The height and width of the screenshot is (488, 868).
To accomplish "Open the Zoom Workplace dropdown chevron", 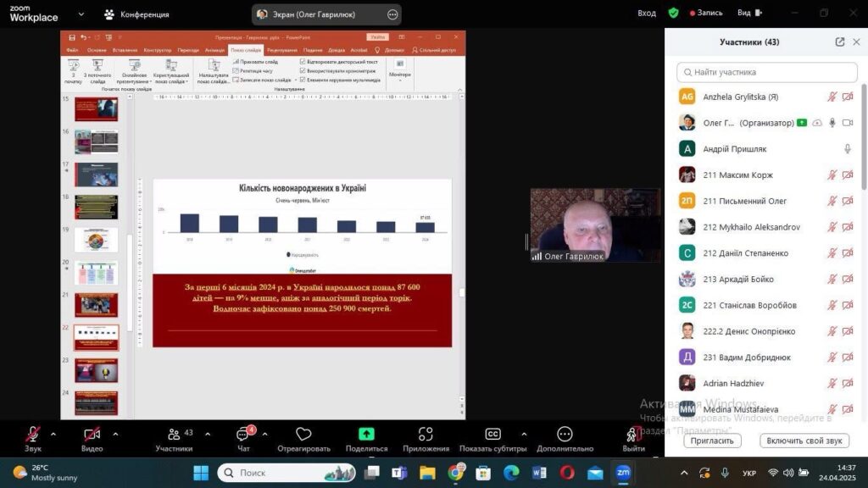I will tap(81, 14).
